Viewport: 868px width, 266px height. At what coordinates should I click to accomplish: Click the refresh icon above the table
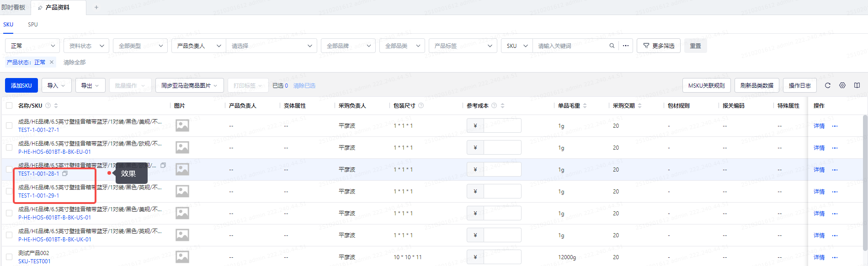tap(827, 85)
